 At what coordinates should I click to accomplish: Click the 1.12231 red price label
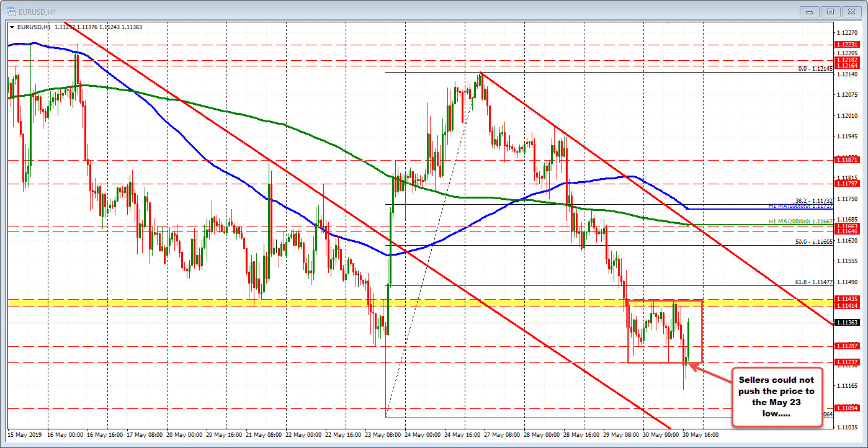coord(847,45)
